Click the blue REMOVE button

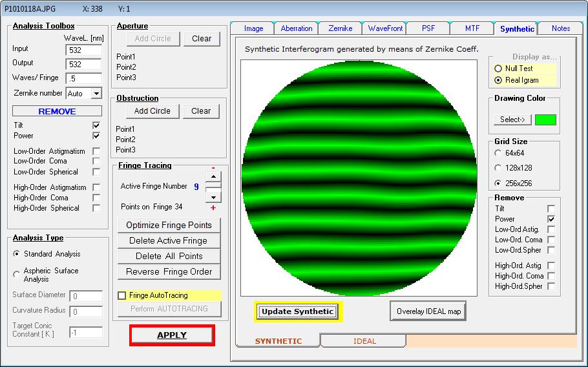click(57, 111)
